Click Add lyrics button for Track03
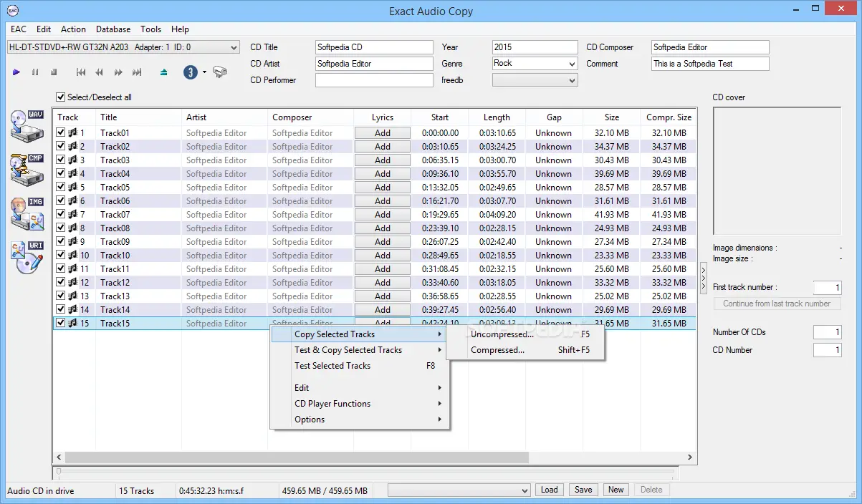This screenshot has width=862, height=504. [383, 160]
